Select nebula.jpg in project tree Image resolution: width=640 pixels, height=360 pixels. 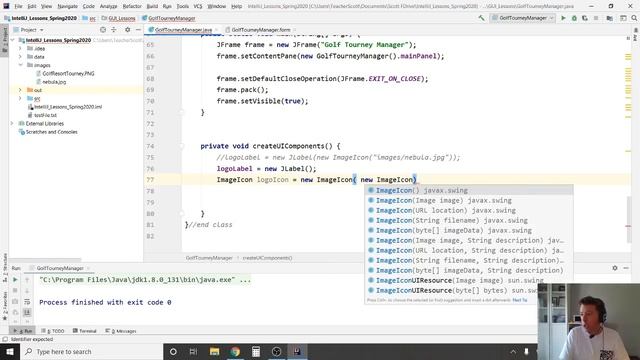[x=54, y=82]
